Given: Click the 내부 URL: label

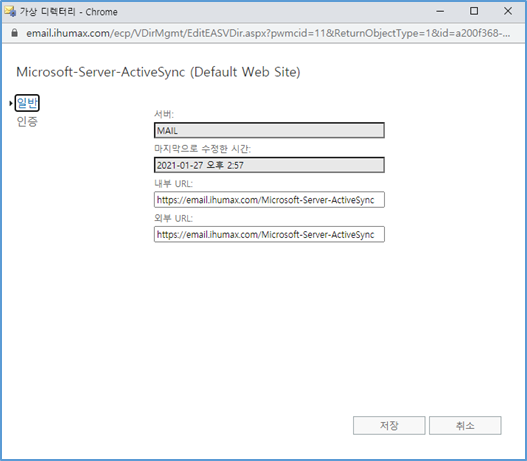Looking at the screenshot, I should (173, 184).
